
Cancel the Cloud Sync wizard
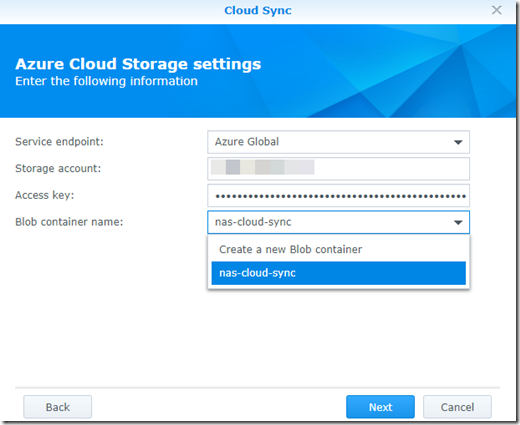tap(457, 407)
